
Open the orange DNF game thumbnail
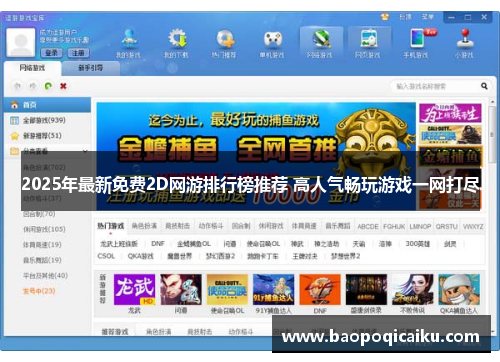tap(320, 289)
